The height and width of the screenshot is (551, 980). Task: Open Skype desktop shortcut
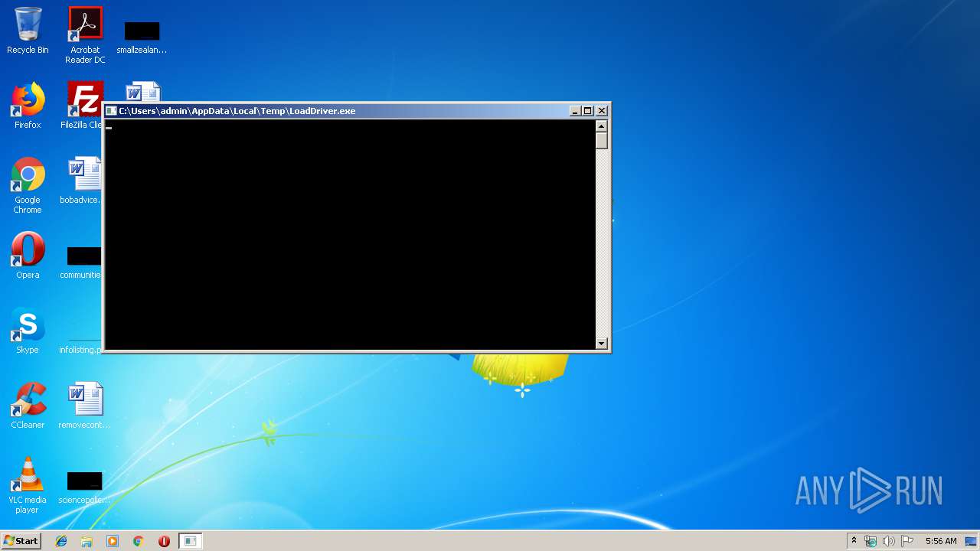coord(28,331)
